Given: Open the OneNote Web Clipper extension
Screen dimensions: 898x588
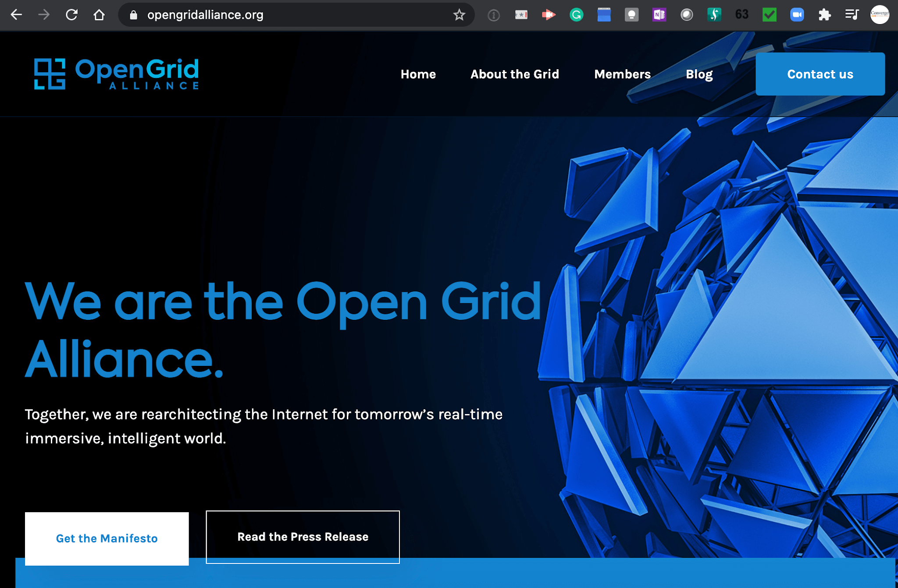Looking at the screenshot, I should click(x=659, y=14).
